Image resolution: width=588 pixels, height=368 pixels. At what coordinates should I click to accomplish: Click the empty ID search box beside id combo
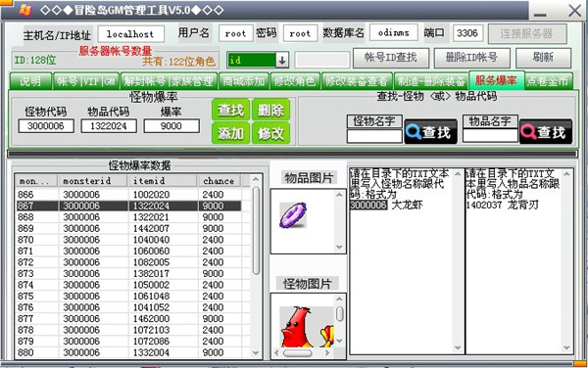322,60
